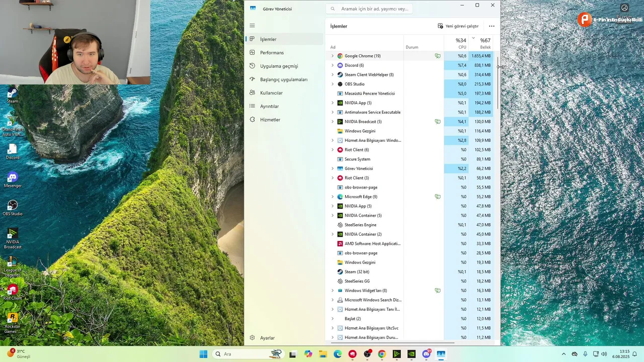Click the OBS Studio process icon
Screen dimensions: 644x362
pos(340,84)
